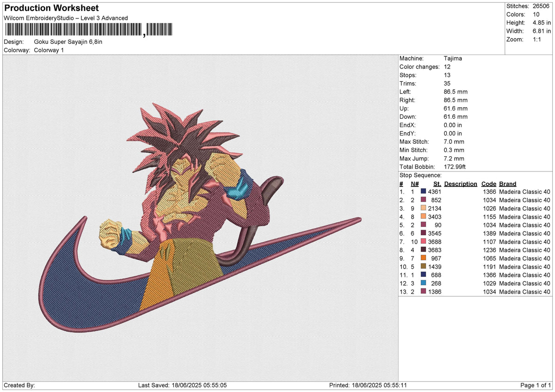Click the 'Stop Sequence:' label
Screen dimensions: 555x392
(420, 175)
